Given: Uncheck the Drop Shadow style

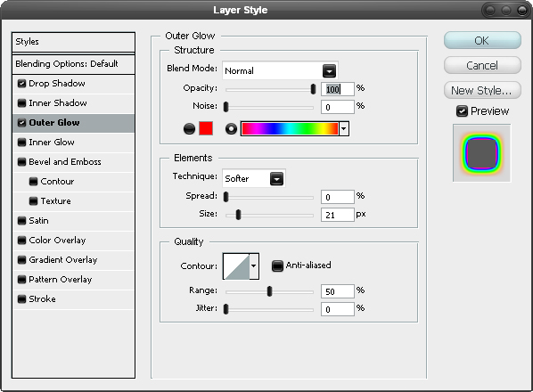Looking at the screenshot, I should point(21,83).
